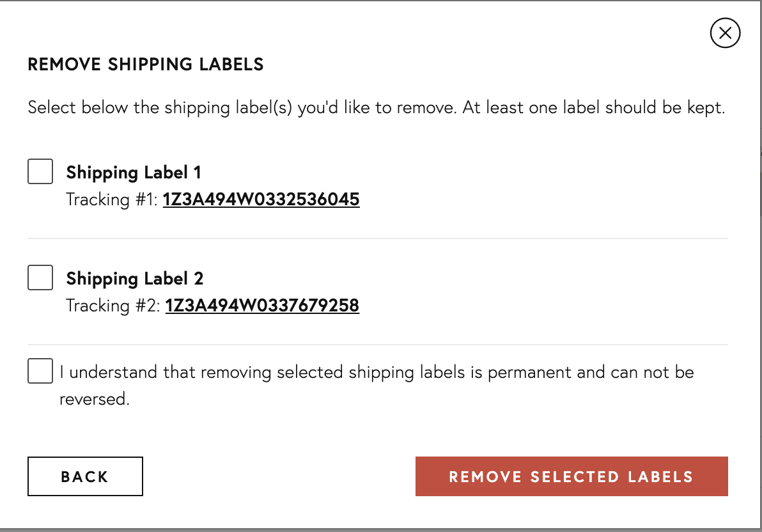The image size is (762, 532).
Task: Click the 'Tracking #2:' prefix text
Action: pos(113,306)
